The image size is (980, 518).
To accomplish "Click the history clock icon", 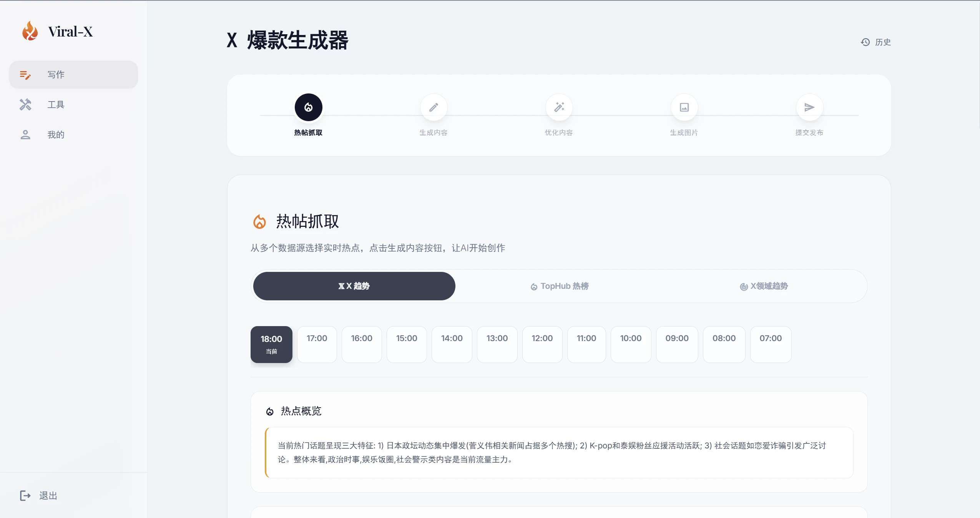I will coord(865,42).
